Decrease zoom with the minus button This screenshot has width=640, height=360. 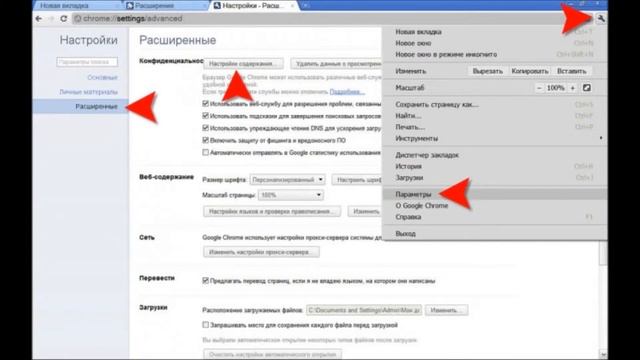click(539, 88)
